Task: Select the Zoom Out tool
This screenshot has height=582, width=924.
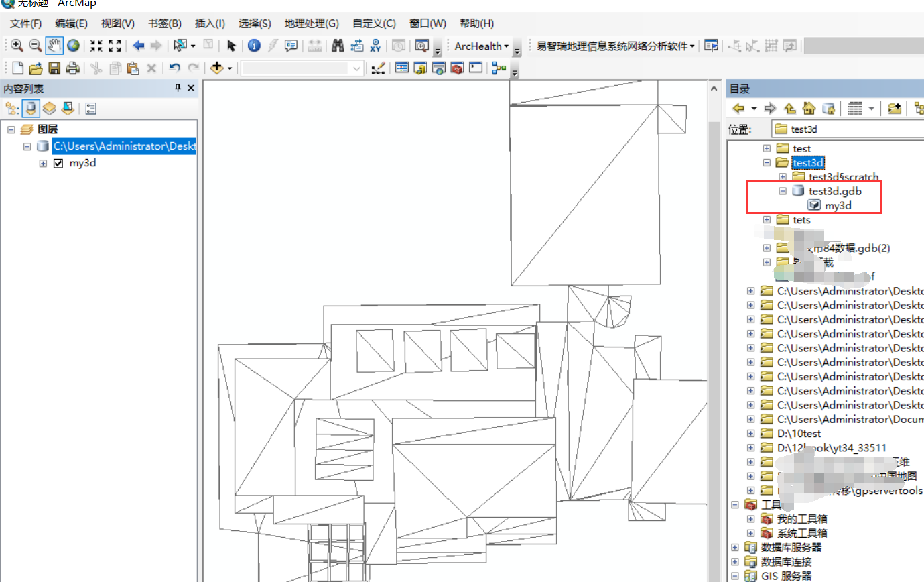Action: click(x=36, y=46)
